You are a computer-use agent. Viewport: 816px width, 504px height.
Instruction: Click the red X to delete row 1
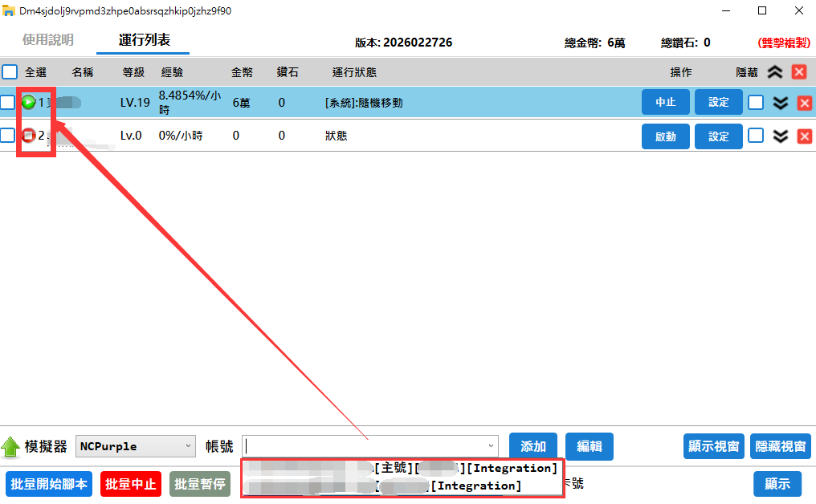806,102
